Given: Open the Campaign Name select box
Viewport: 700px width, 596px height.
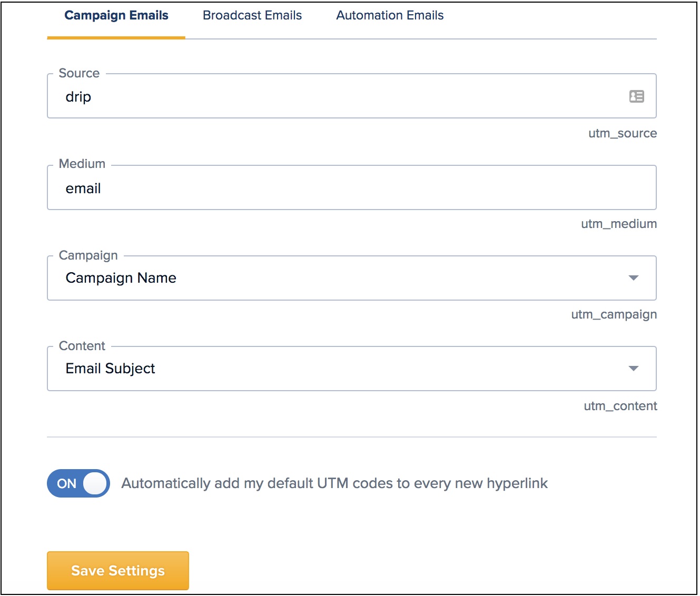Looking at the screenshot, I should click(x=337, y=278).
